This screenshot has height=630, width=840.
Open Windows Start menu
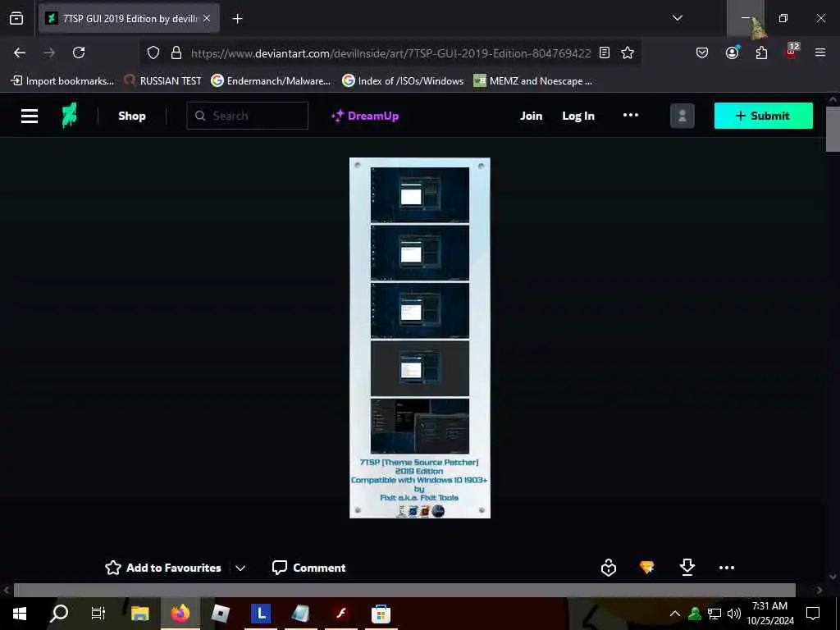pyautogui.click(x=20, y=614)
